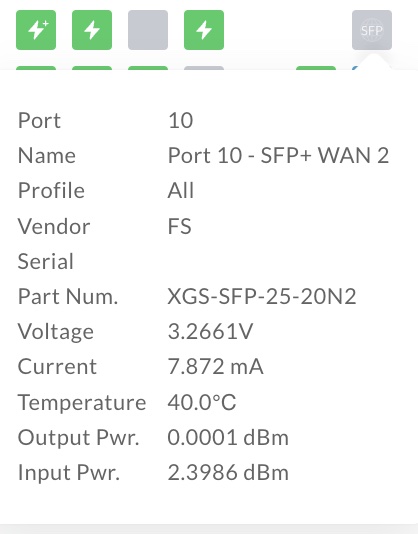Image resolution: width=418 pixels, height=534 pixels.
Task: Click the partially hidden blue port under SFP
Action: pos(355,68)
